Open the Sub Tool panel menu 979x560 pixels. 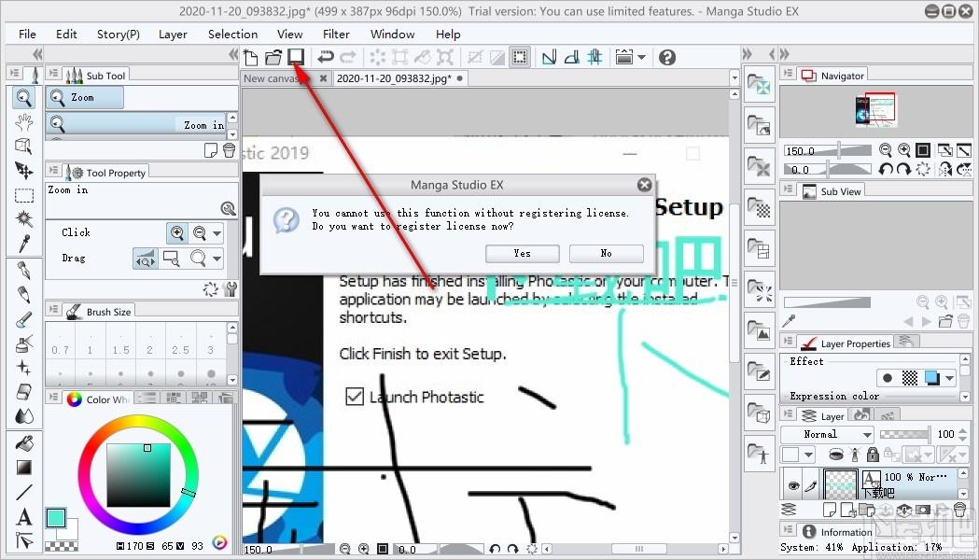pyautogui.click(x=54, y=75)
